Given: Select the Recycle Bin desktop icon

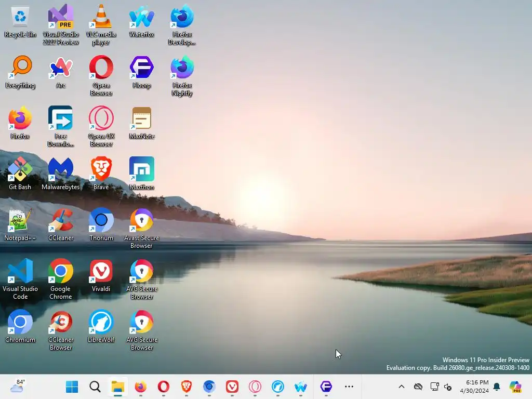Looking at the screenshot, I should [x=20, y=21].
